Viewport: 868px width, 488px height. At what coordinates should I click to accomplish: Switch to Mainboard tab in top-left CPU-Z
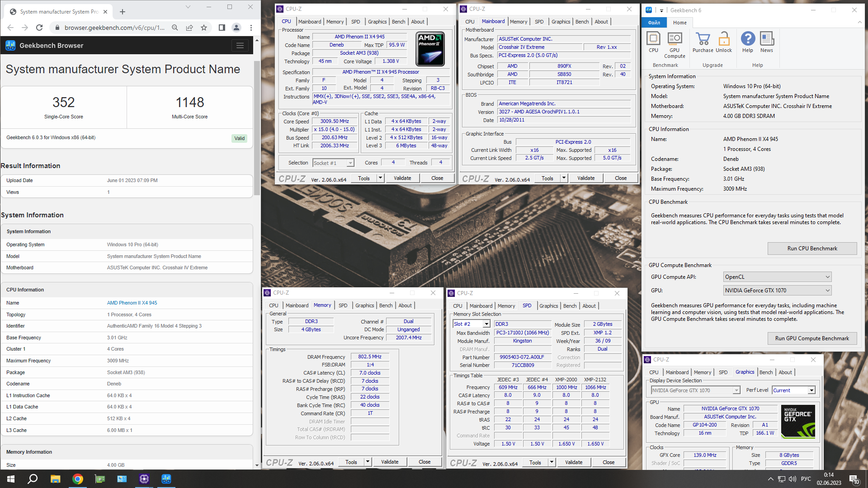click(x=310, y=22)
